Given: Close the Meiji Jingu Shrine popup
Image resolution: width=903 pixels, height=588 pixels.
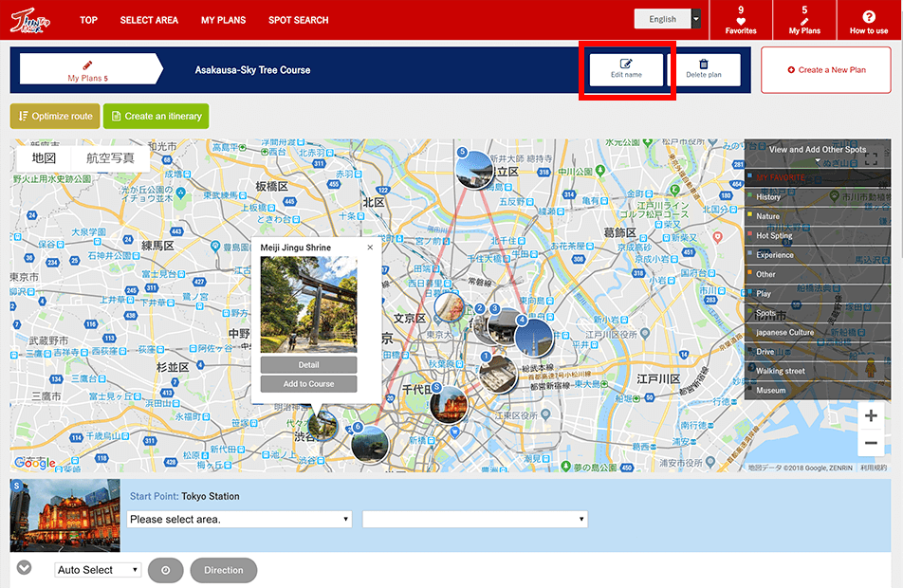Looking at the screenshot, I should click(370, 248).
